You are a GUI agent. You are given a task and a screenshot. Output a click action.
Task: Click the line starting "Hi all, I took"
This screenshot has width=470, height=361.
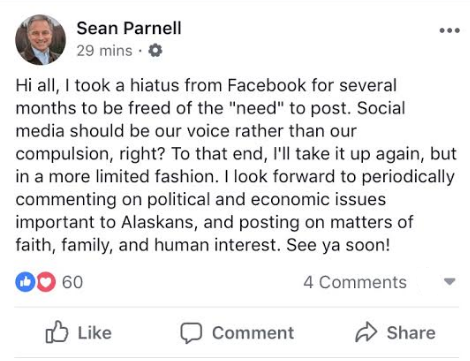pyautogui.click(x=206, y=85)
